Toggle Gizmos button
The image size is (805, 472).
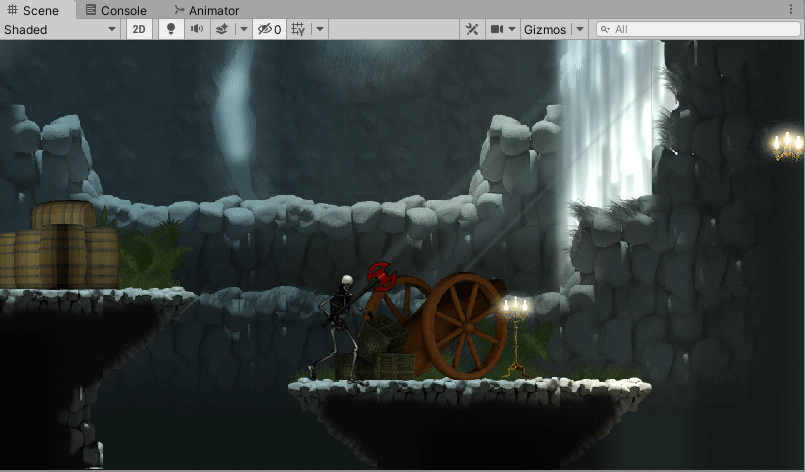(x=545, y=29)
